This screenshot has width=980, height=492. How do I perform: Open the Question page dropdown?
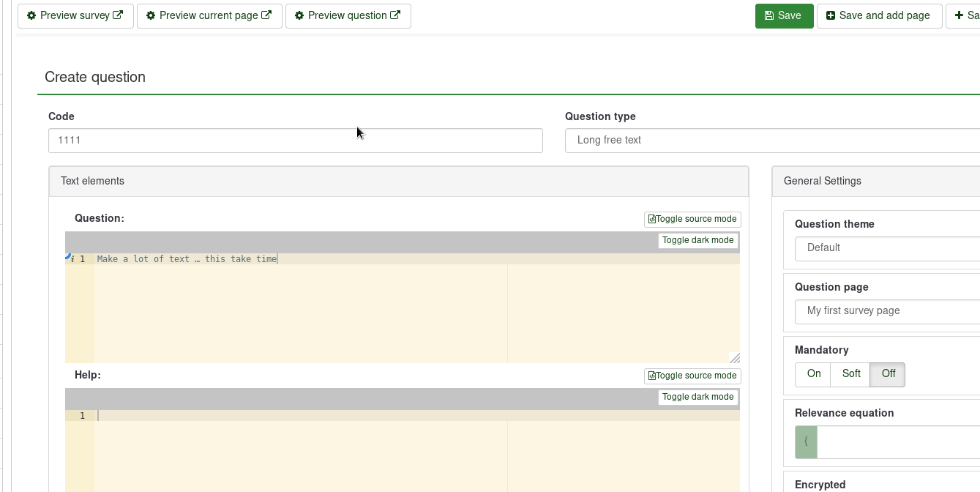tap(887, 311)
